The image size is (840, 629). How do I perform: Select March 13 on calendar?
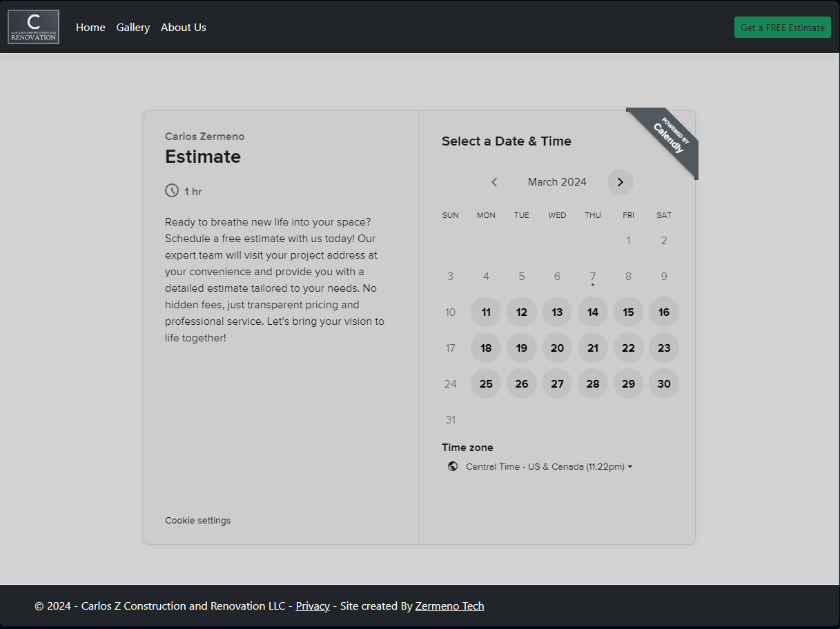point(557,312)
